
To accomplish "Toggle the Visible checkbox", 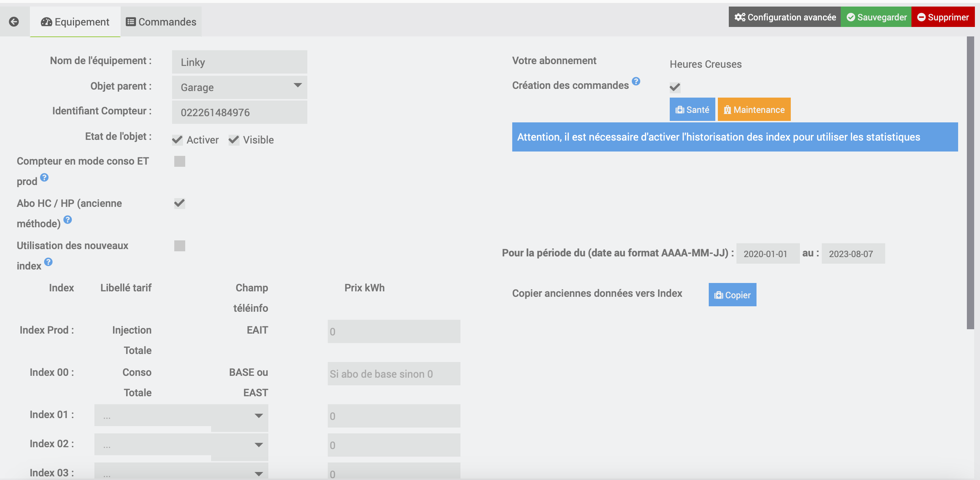I will coord(234,140).
